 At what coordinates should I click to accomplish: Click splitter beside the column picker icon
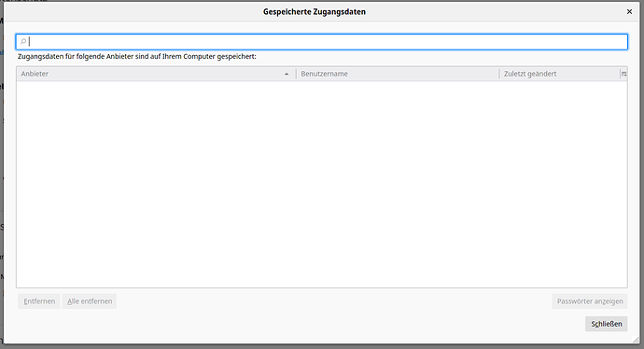(620, 74)
